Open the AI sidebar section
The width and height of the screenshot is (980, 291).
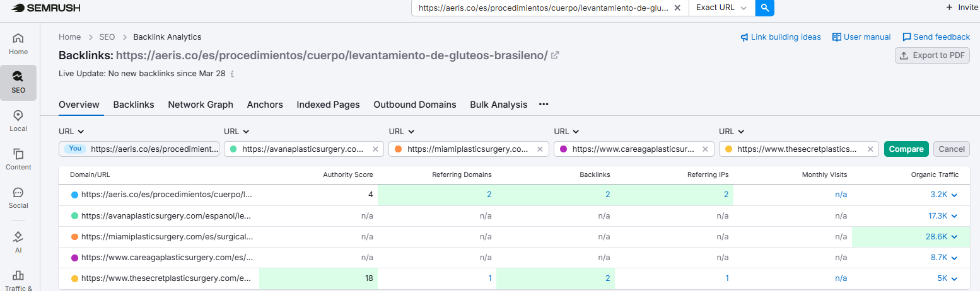pyautogui.click(x=18, y=242)
